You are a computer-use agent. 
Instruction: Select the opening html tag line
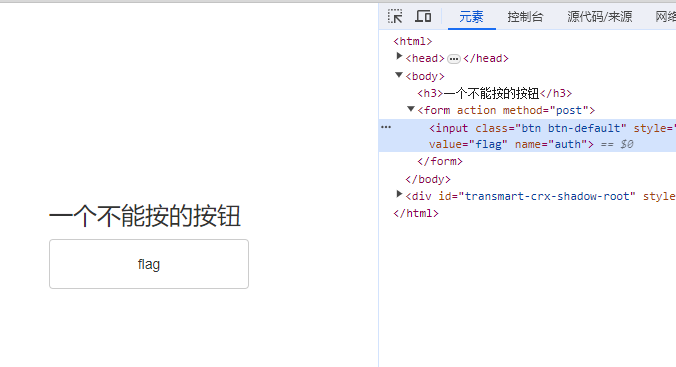(413, 41)
